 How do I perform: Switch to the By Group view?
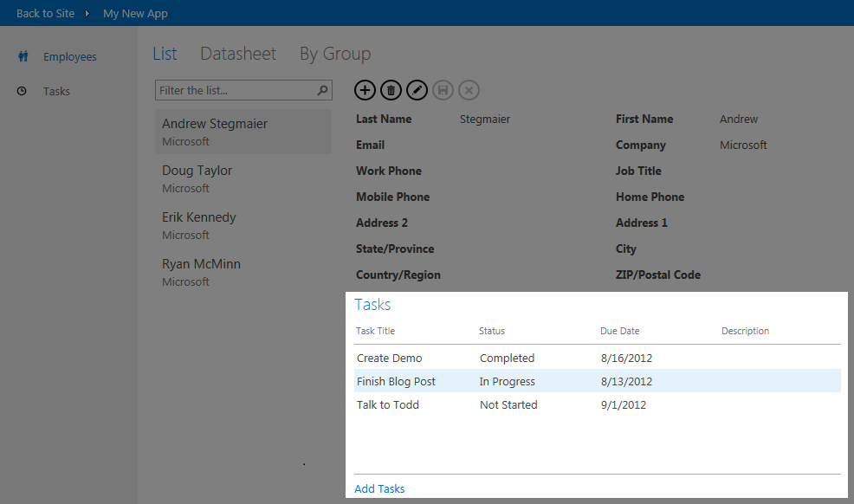334,54
